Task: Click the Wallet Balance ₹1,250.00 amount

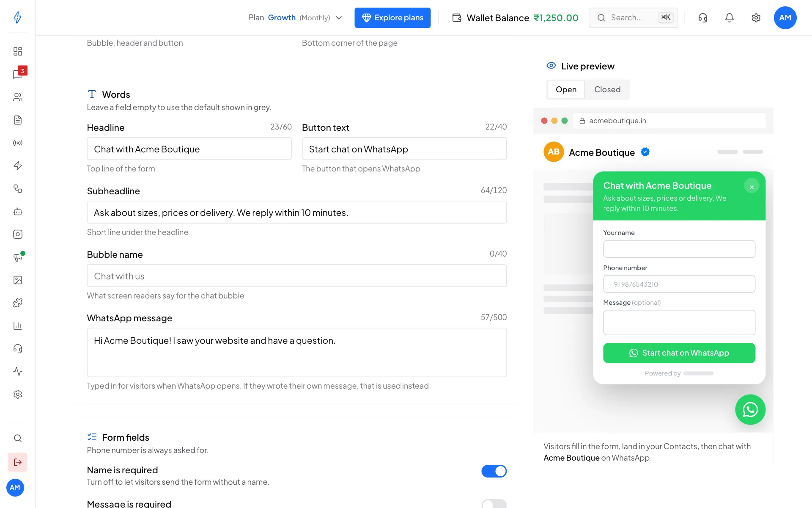Action: pos(556,18)
